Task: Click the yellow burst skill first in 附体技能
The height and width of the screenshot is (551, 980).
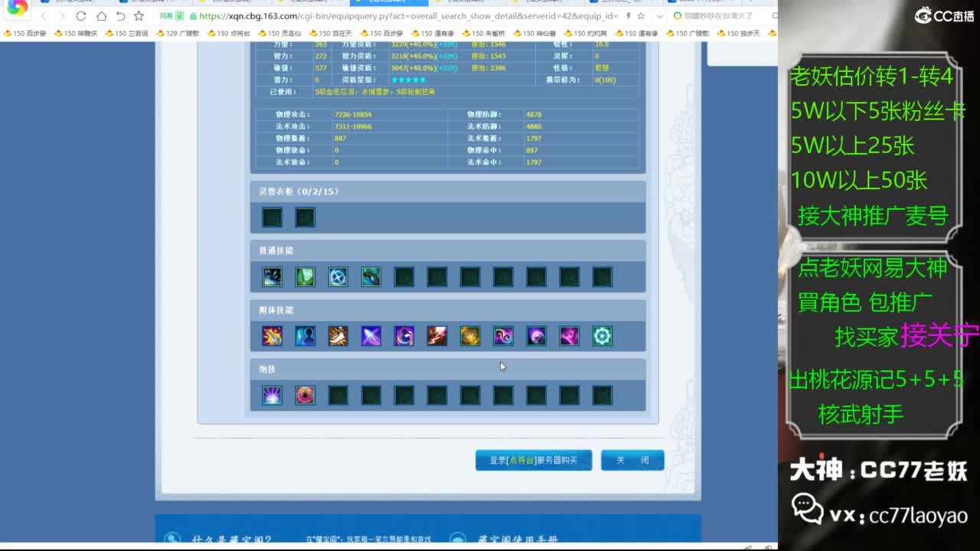Action: click(272, 336)
